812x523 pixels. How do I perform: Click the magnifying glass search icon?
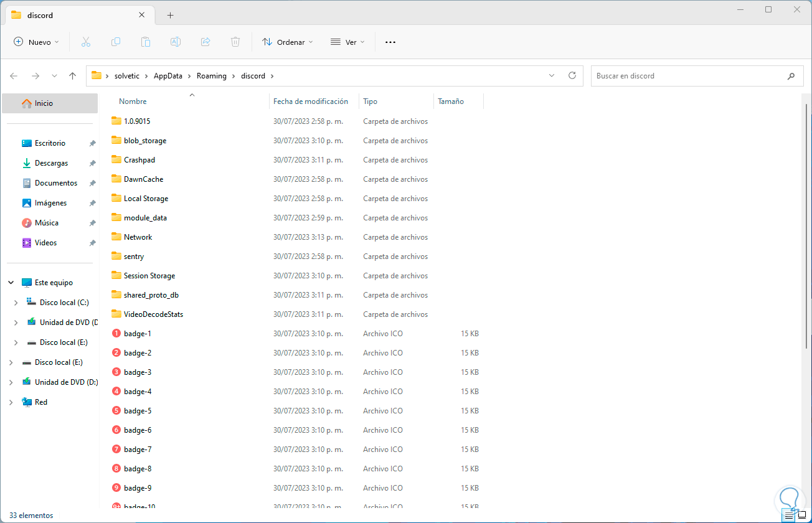(x=791, y=76)
